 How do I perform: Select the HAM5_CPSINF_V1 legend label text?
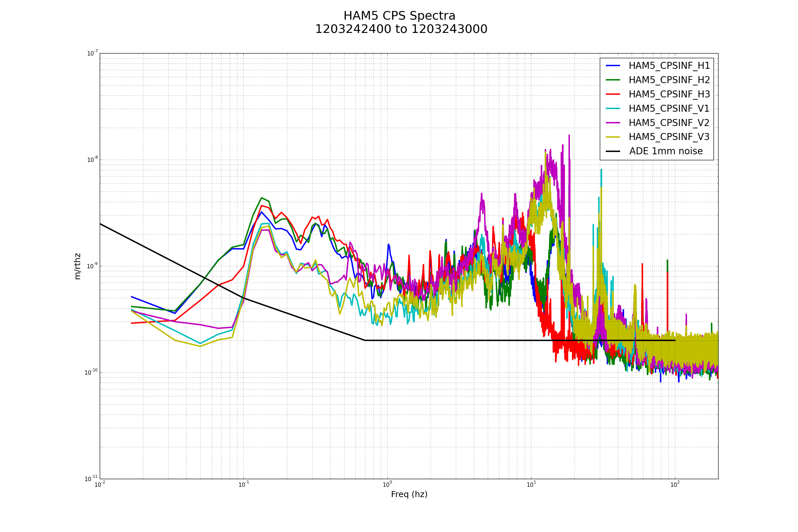669,109
